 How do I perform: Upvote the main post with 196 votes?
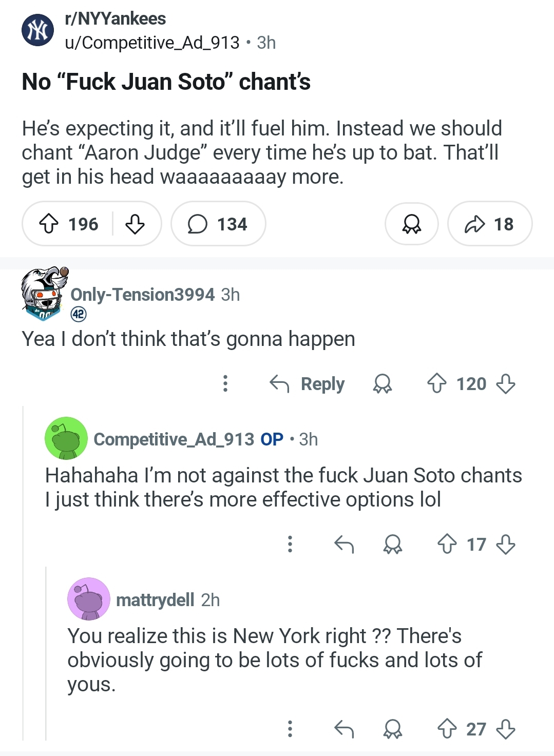tap(49, 224)
